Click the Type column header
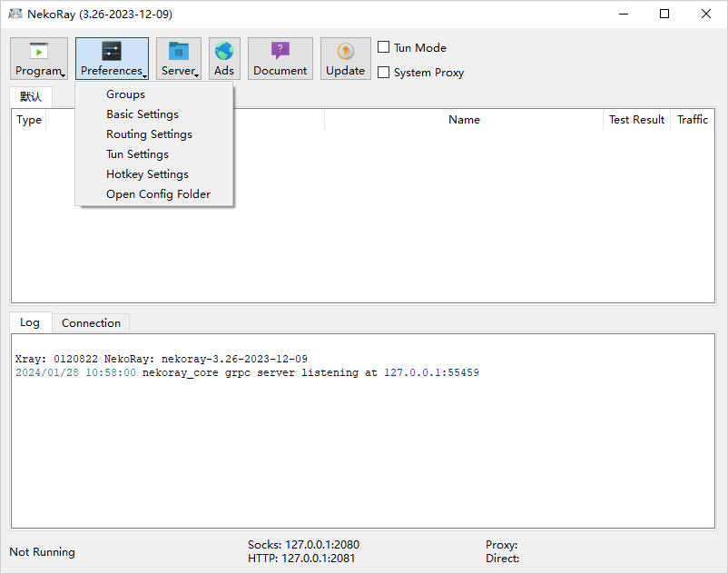This screenshot has height=574, width=728. coord(29,120)
